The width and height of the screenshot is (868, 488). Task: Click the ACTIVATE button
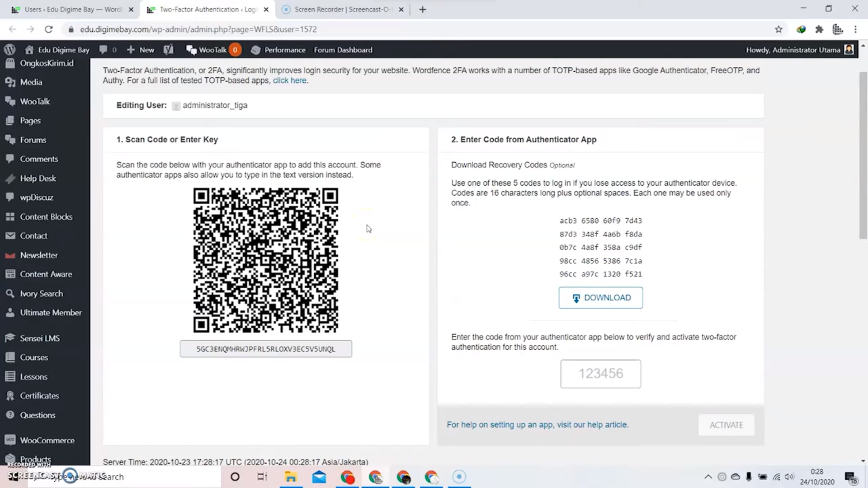[x=726, y=425]
